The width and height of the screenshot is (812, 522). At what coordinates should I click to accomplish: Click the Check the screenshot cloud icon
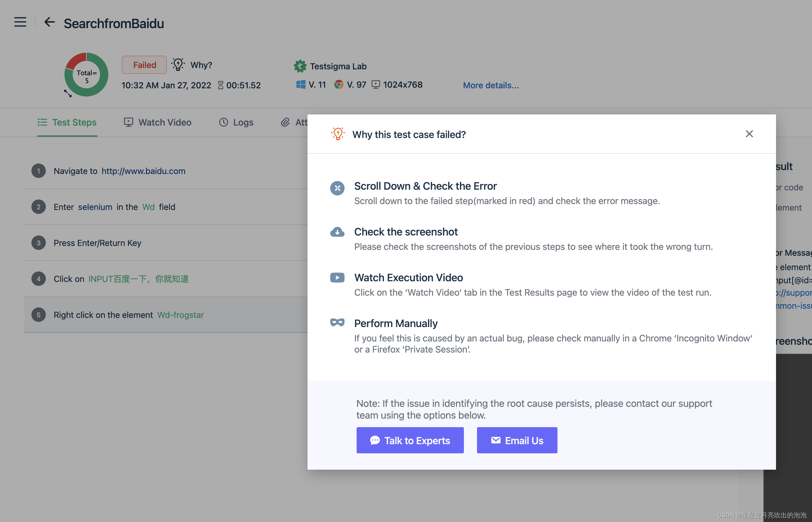(337, 232)
